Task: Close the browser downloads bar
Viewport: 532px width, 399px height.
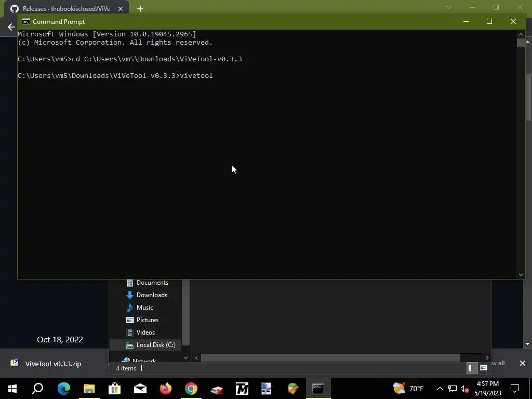Action: click(x=523, y=363)
